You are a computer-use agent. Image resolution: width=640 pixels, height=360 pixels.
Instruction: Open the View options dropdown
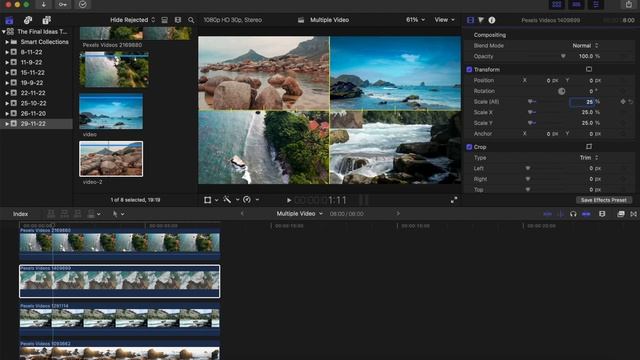pos(444,20)
